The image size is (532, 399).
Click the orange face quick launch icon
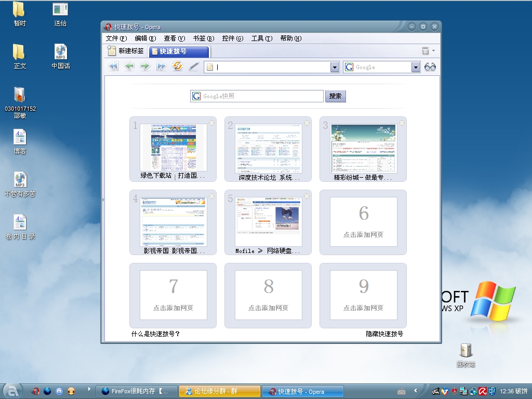click(x=71, y=391)
